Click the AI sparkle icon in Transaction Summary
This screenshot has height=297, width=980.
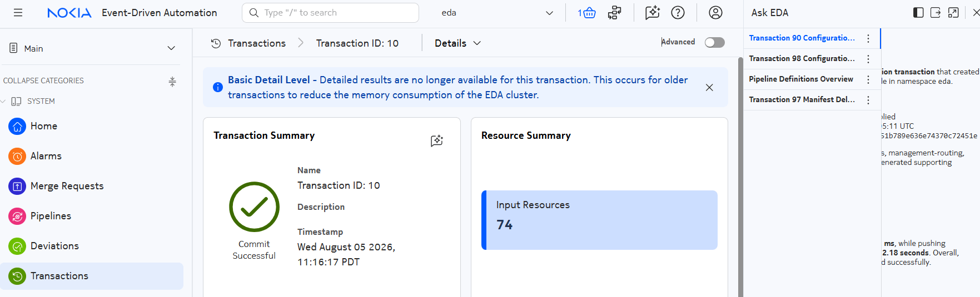[437, 140]
